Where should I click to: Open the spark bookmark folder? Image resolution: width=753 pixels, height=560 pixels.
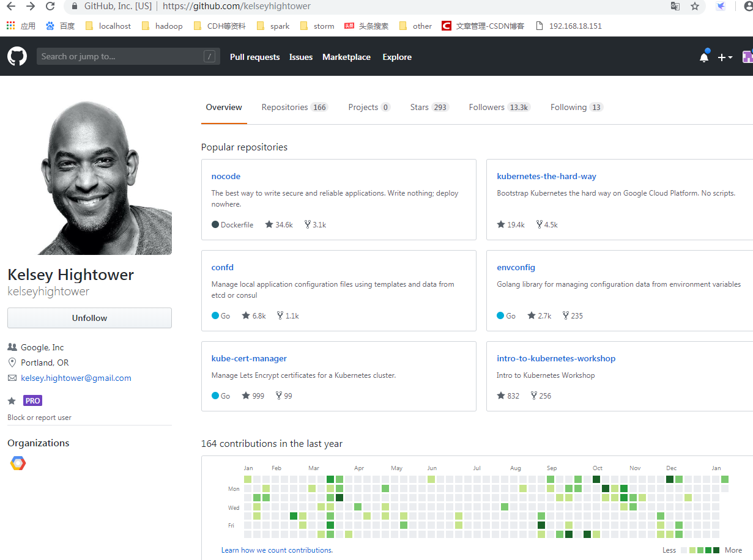tap(273, 26)
